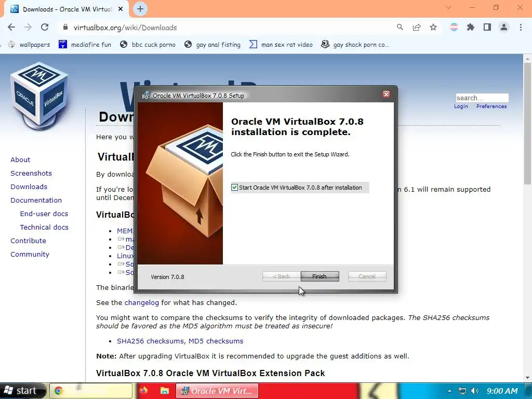Click the VirtualBox cube logo
Screen dimensions: 532x399
pos(39,96)
